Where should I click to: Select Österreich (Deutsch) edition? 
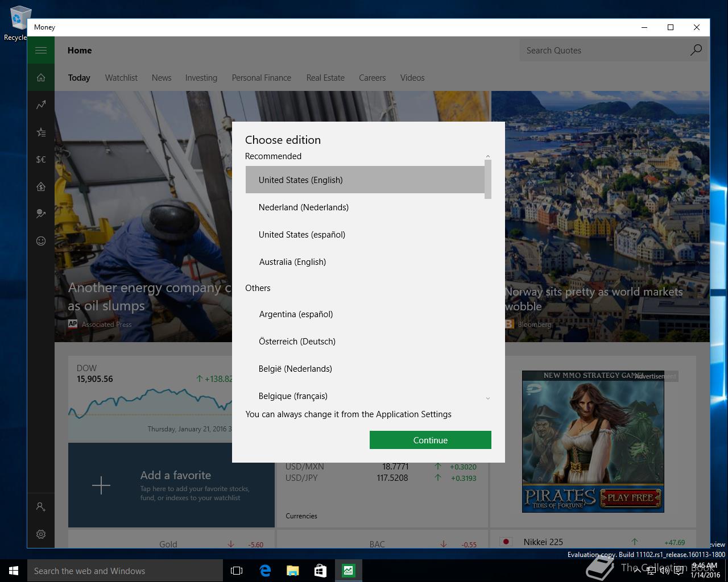tap(365, 341)
